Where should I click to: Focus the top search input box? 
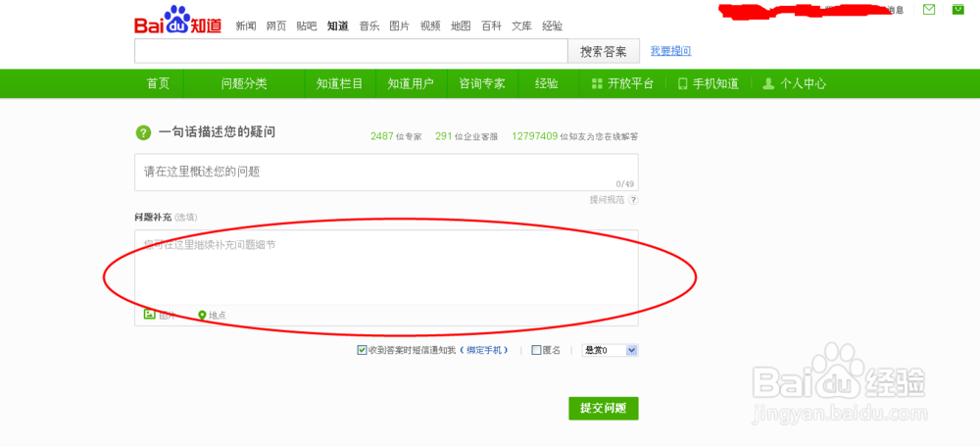(x=351, y=51)
